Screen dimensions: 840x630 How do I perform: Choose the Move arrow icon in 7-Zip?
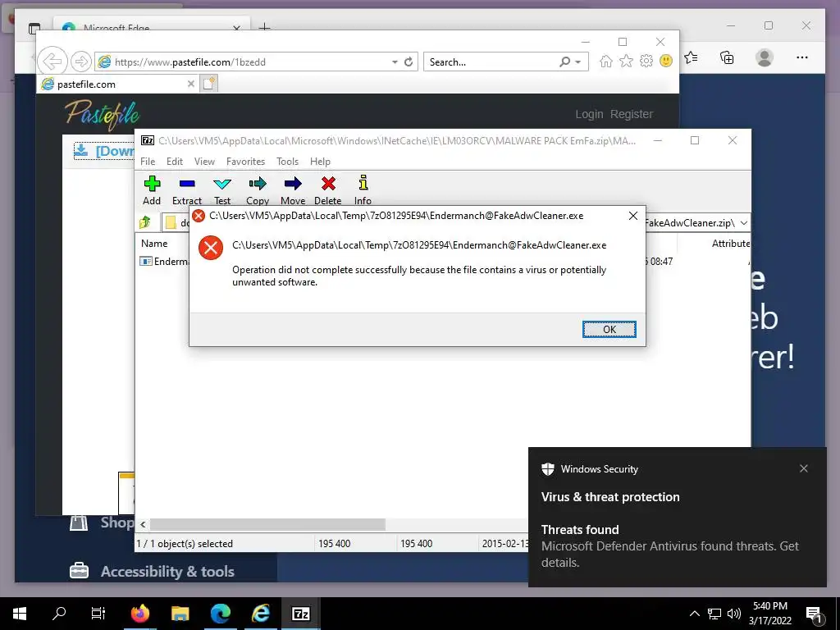tap(293, 185)
